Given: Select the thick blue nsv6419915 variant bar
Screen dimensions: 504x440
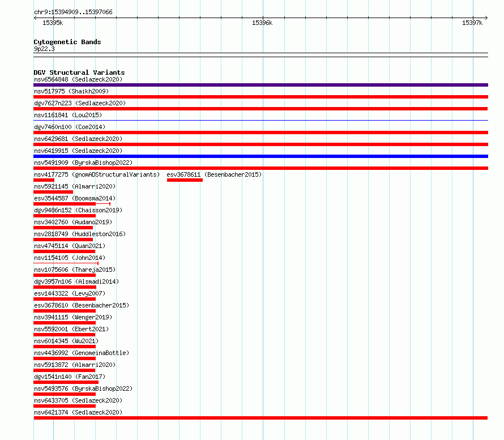Looking at the screenshot, I should [x=260, y=156].
